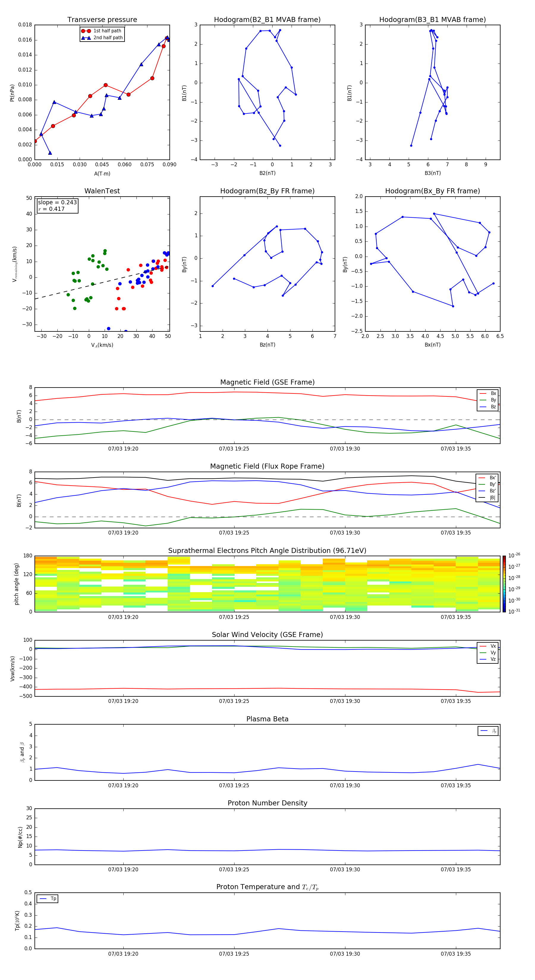
Task: Select 'Vy' in solar wind velocity legend
Action: point(488,653)
